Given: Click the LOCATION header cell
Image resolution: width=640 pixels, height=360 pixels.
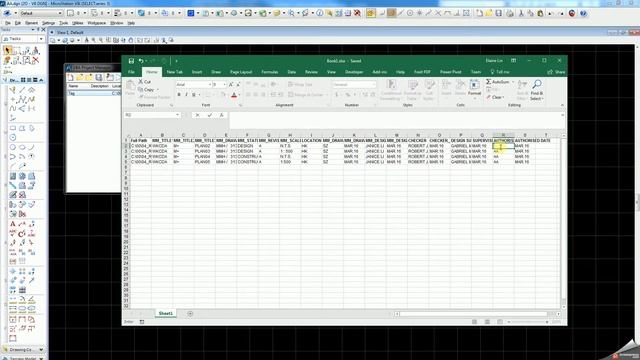Looking at the screenshot, I should tap(311, 140).
